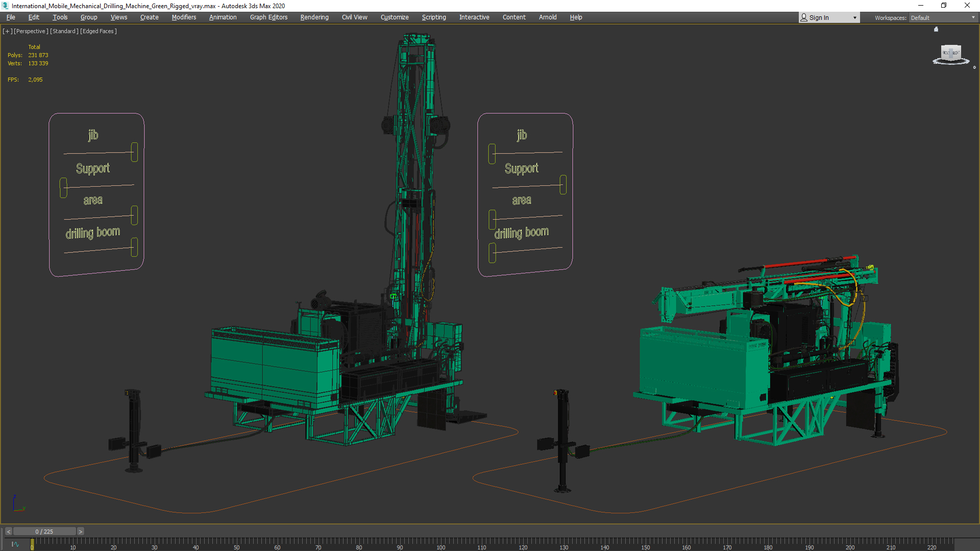The height and width of the screenshot is (551, 980).
Task: Open the Arnold menu
Action: coord(548,17)
